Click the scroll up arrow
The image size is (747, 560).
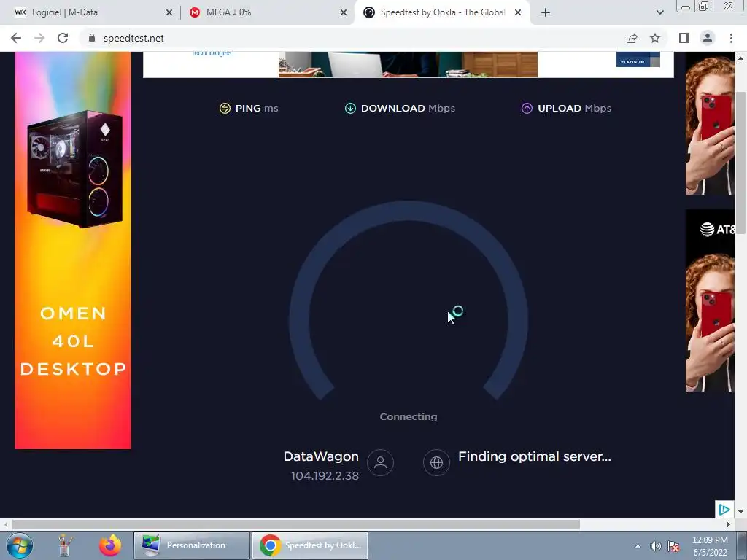pos(740,58)
